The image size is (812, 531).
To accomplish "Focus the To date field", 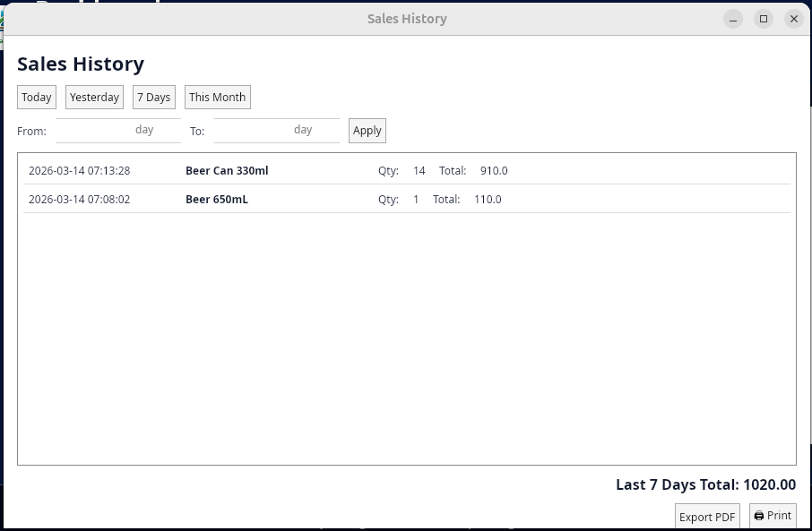I will (276, 131).
